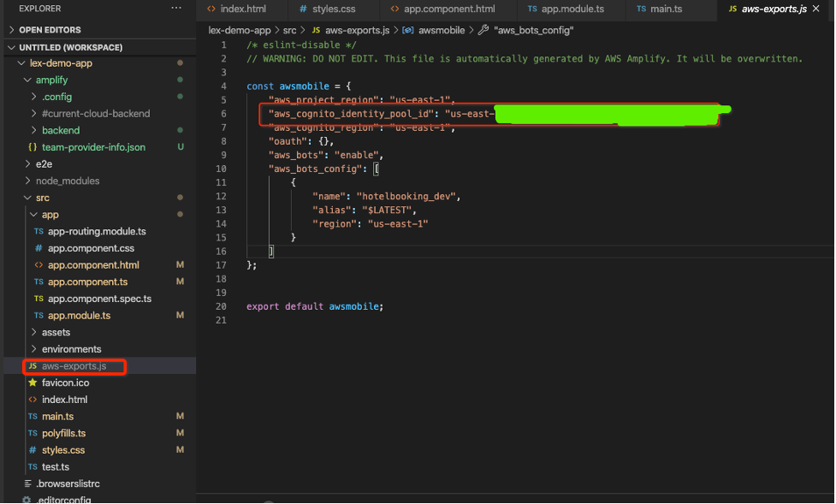836x504 pixels.
Task: Open app-routing.module.ts from the file tree
Action: point(97,231)
